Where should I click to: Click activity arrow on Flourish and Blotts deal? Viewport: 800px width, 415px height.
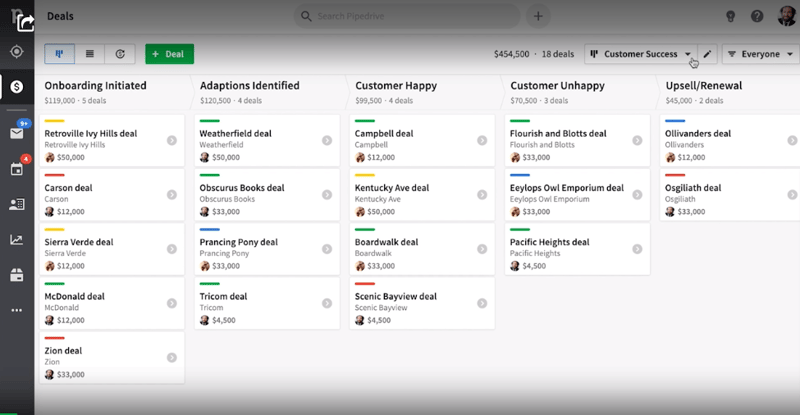[x=637, y=140]
